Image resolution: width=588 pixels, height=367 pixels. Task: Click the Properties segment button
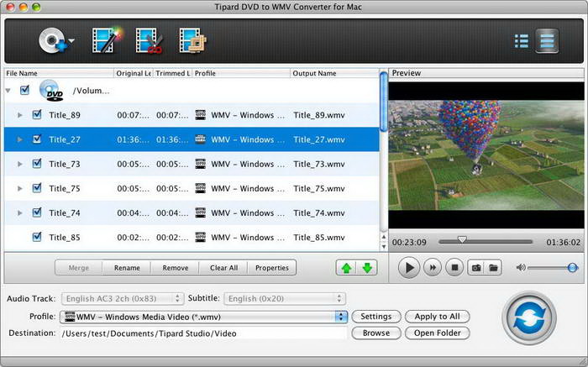pos(271,268)
